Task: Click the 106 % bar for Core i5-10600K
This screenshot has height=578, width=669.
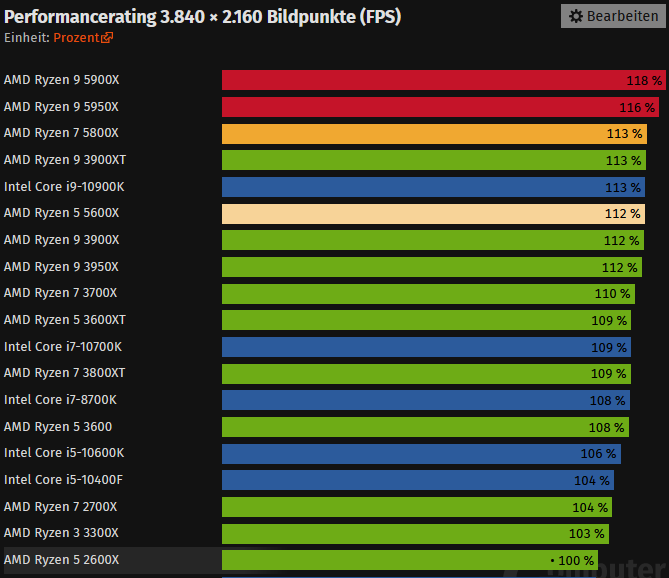Action: pos(422,454)
